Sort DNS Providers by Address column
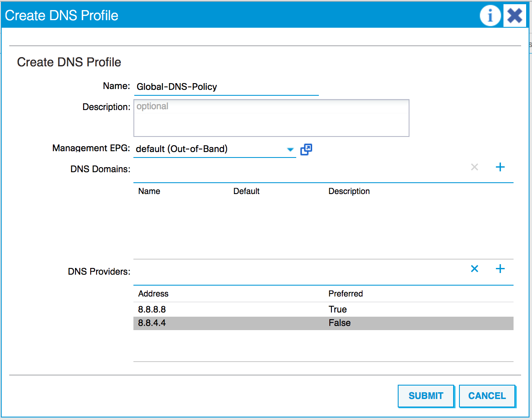This screenshot has height=420, width=532. 154,294
